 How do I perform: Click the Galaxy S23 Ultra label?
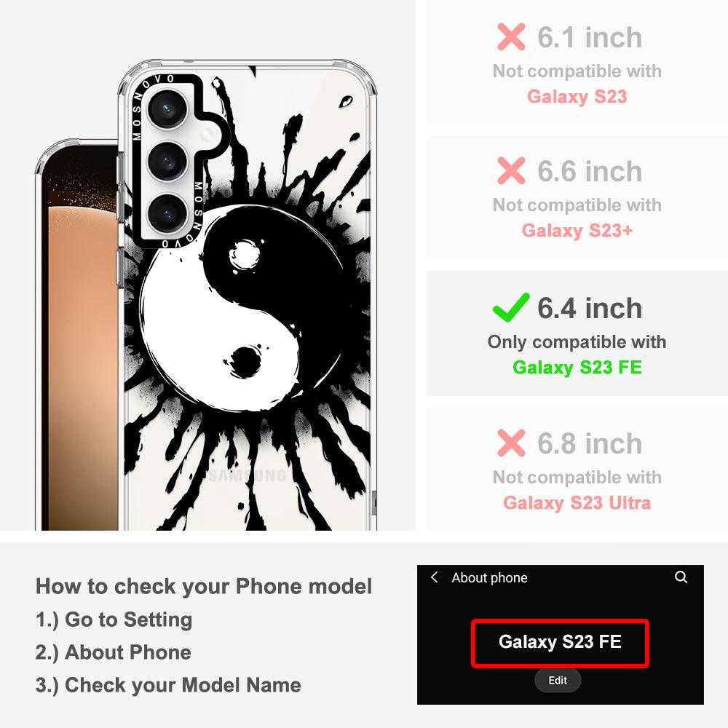click(577, 503)
